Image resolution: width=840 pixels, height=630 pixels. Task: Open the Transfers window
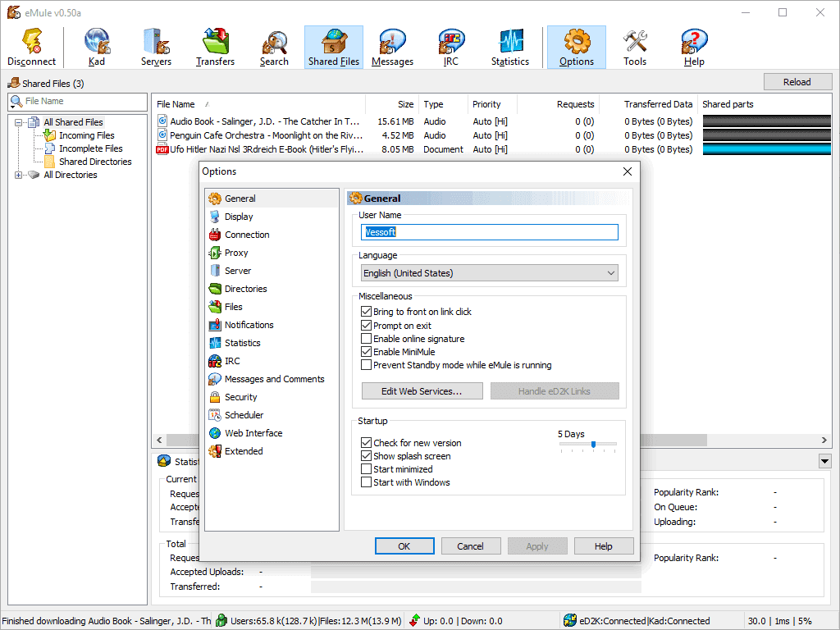pos(216,47)
